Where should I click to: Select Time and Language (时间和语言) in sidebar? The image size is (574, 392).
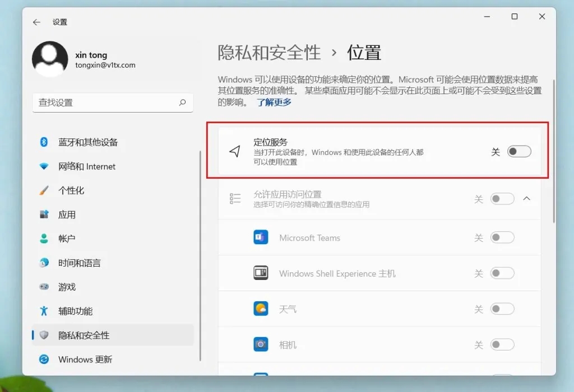(79, 263)
